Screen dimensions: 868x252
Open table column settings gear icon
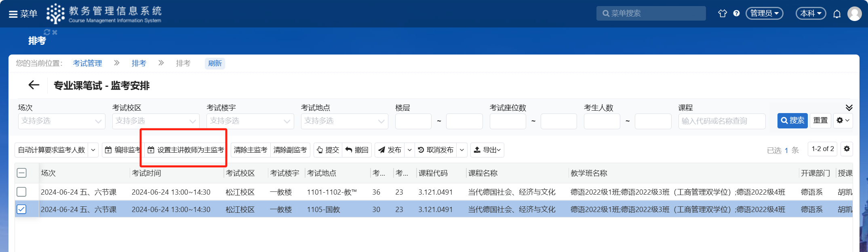[847, 149]
